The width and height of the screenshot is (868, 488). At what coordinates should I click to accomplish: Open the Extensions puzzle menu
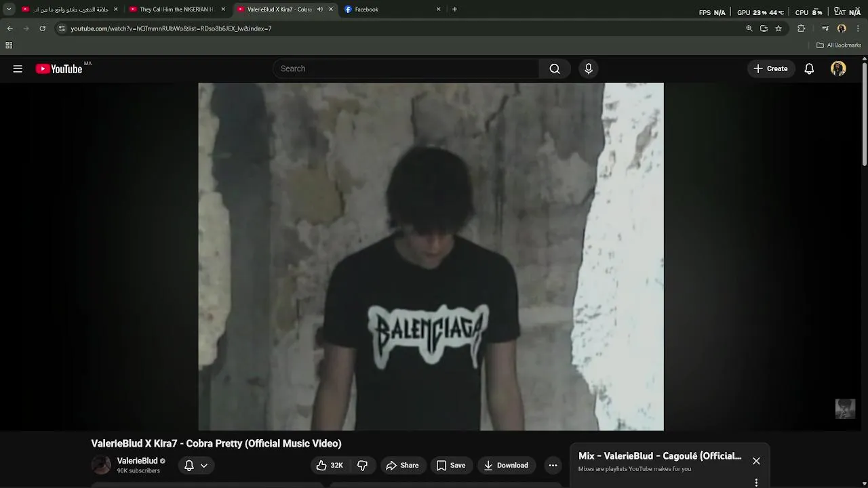tap(801, 28)
